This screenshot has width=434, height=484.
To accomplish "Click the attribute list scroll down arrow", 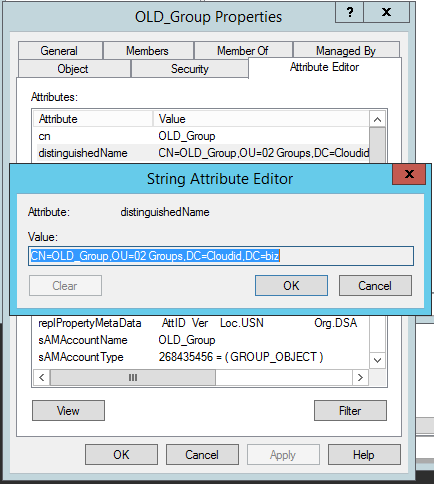I will (x=377, y=360).
